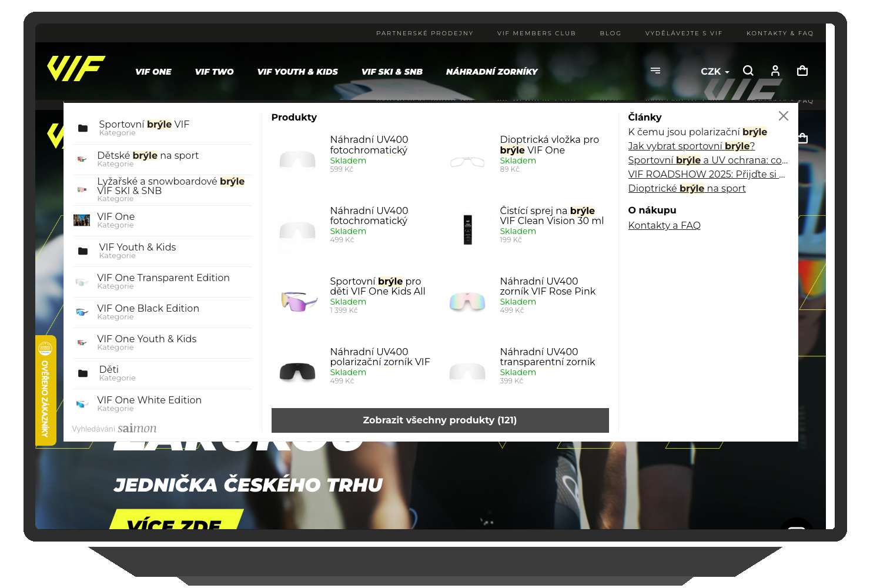Click the VIF logo in header
The image size is (870, 588).
tap(76, 69)
